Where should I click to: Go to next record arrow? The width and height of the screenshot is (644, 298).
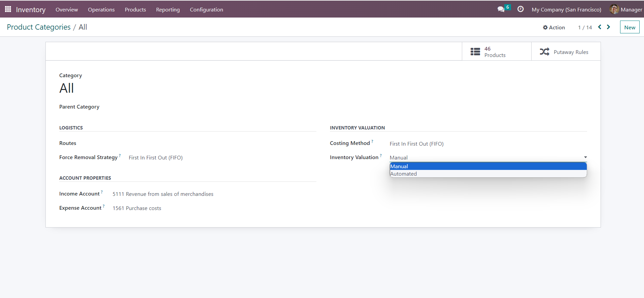pos(608,27)
